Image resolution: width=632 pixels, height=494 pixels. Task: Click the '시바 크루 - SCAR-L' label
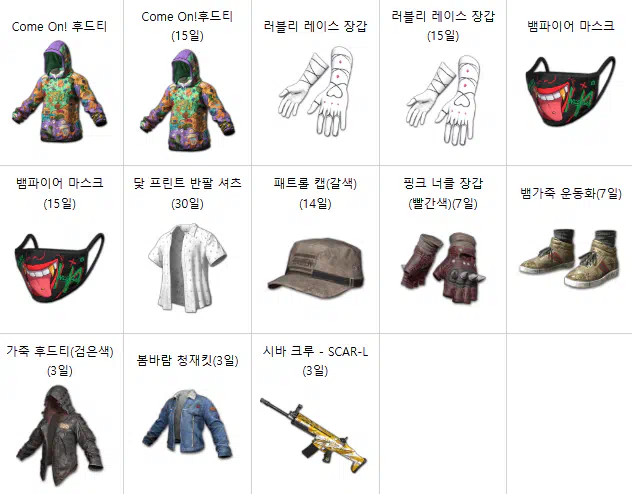315,352
